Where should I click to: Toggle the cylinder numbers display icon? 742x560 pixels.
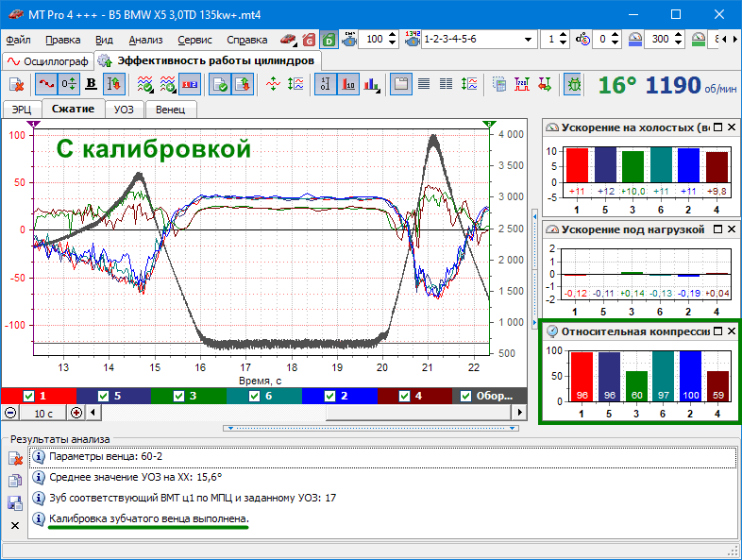point(190,85)
